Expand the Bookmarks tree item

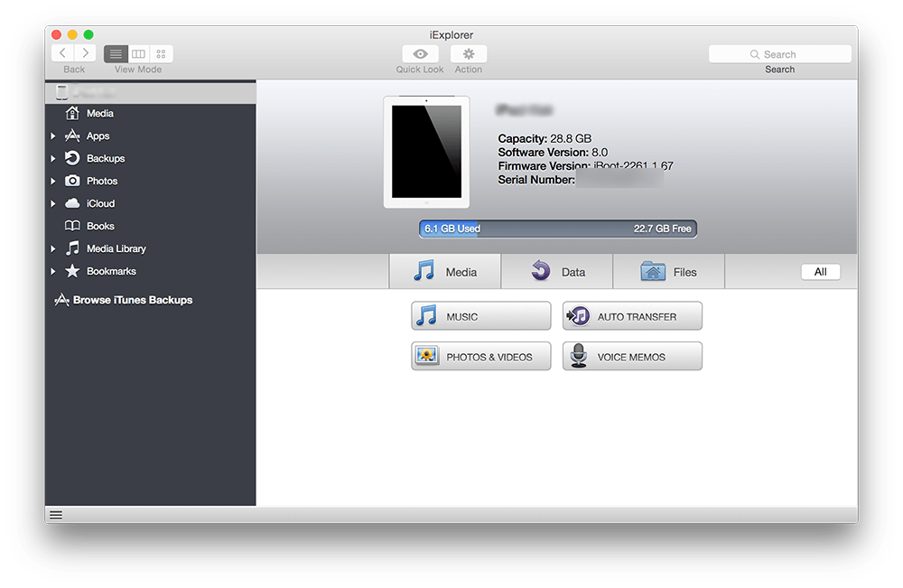(53, 271)
